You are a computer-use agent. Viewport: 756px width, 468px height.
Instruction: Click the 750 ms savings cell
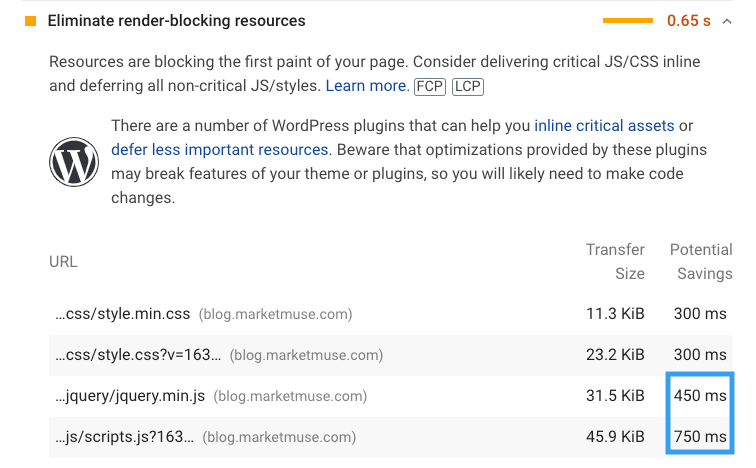pos(700,437)
